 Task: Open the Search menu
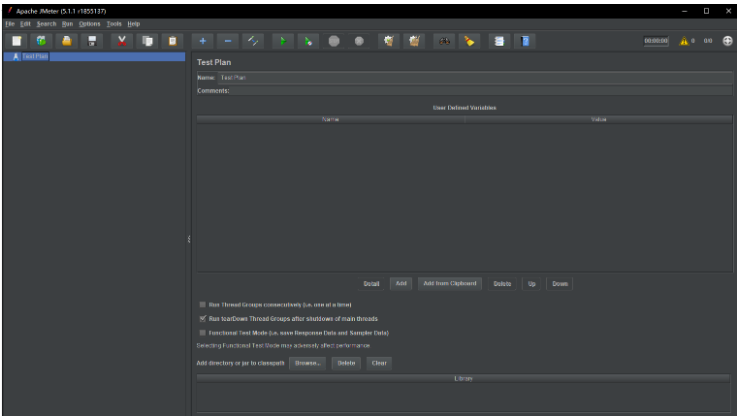[47, 24]
